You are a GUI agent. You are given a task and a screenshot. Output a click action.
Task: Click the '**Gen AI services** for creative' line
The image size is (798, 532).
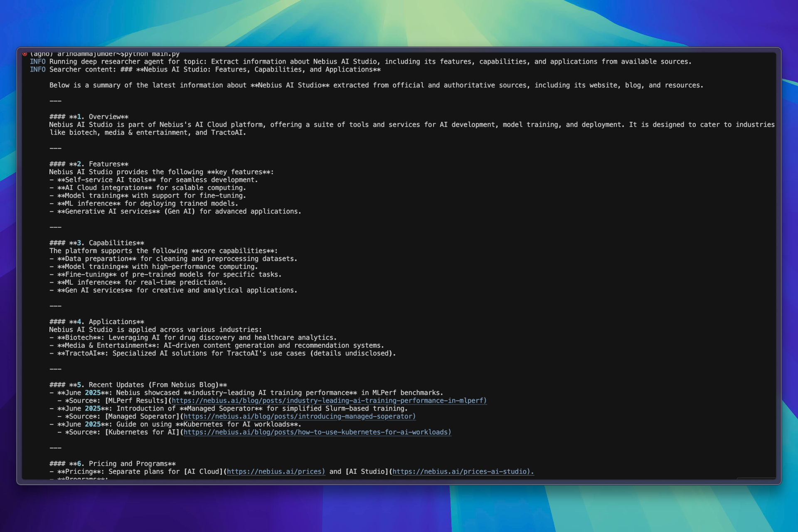pos(173,291)
